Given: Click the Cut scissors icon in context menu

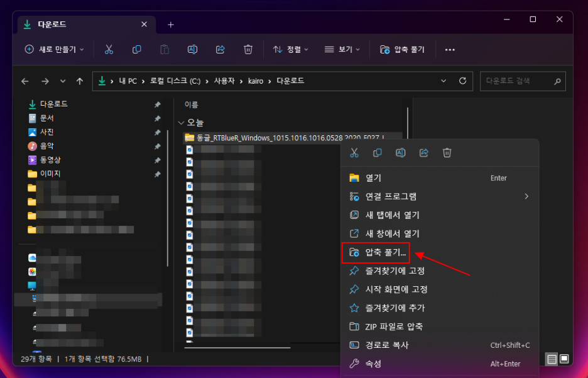Looking at the screenshot, I should pos(354,153).
